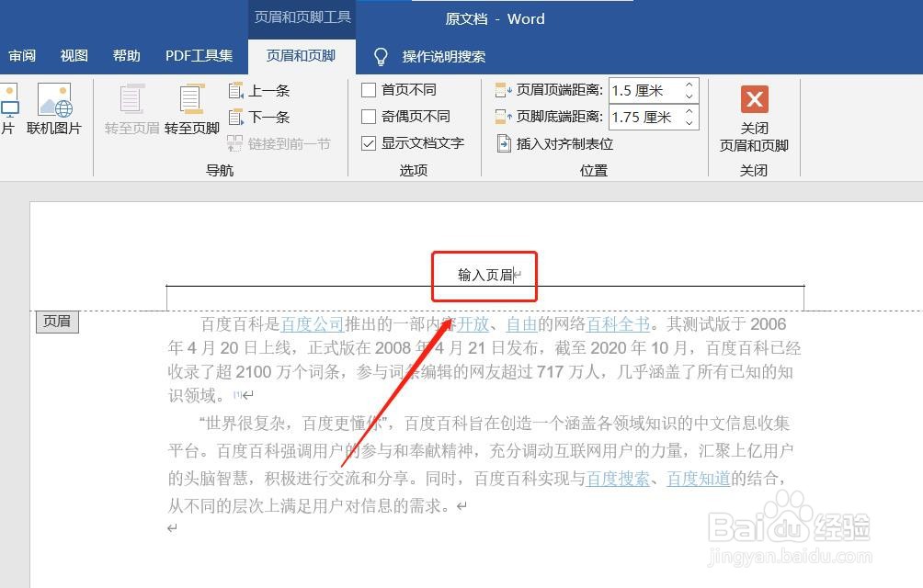Click the Online Pictures (联机图片) icon
Viewport: 923px width, 588px height.
[54, 100]
